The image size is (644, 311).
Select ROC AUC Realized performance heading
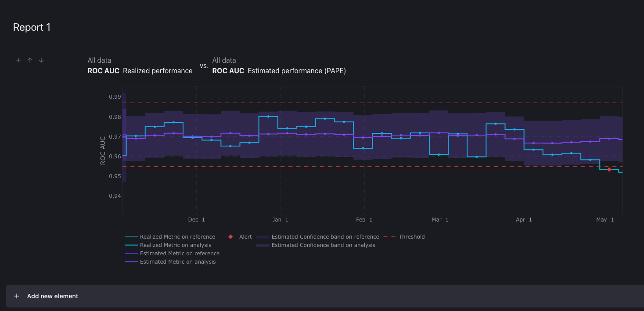pos(140,71)
